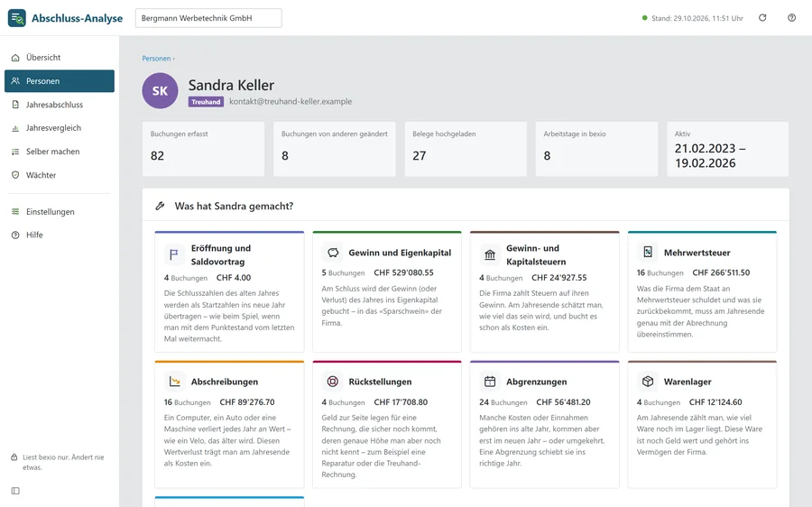This screenshot has height=507, width=812.
Task: Click the SK avatar circle
Action: point(160,90)
